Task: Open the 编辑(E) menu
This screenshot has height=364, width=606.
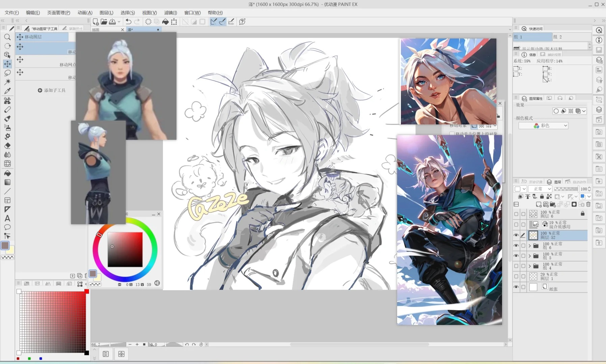Action: pos(33,12)
